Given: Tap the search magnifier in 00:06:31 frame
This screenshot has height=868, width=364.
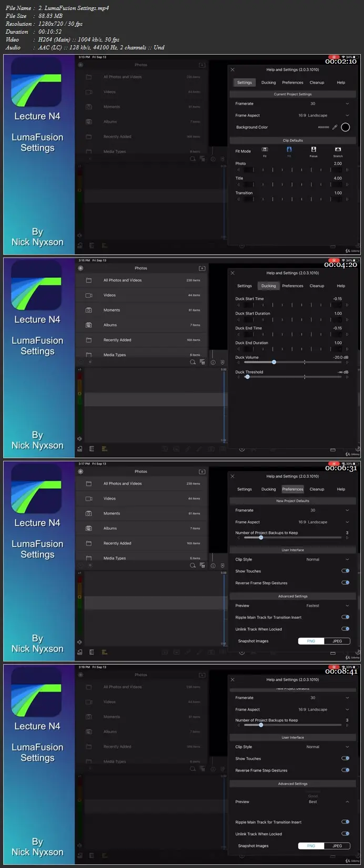Looking at the screenshot, I should 193,565.
